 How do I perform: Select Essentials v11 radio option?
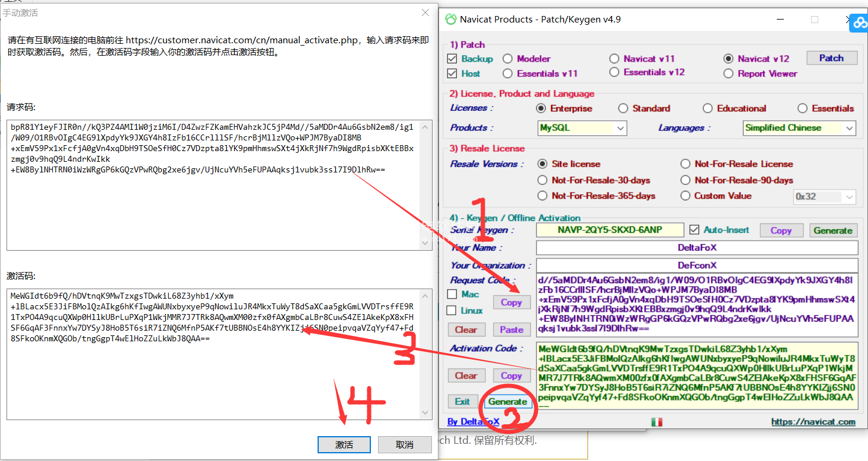tap(508, 73)
